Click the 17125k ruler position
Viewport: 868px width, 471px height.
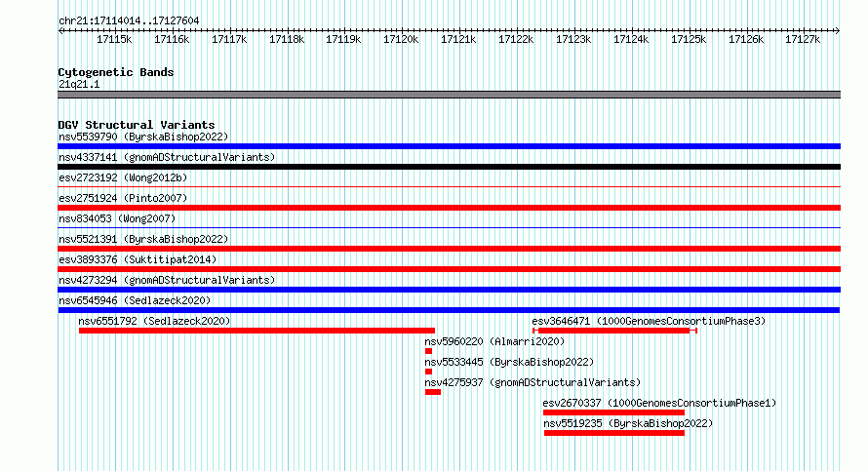[689, 39]
